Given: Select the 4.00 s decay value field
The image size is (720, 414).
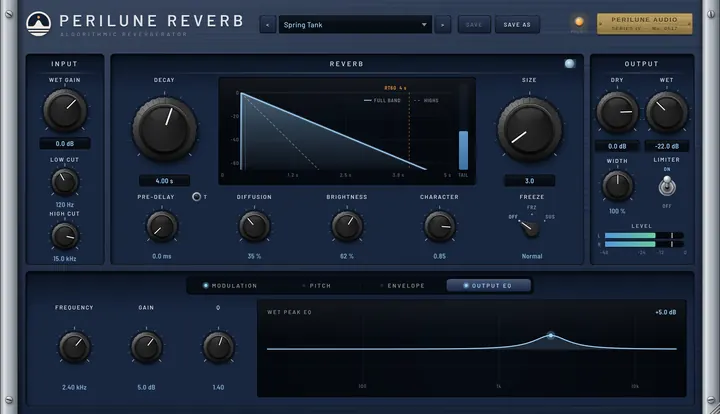Looking at the screenshot, I should click(164, 181).
